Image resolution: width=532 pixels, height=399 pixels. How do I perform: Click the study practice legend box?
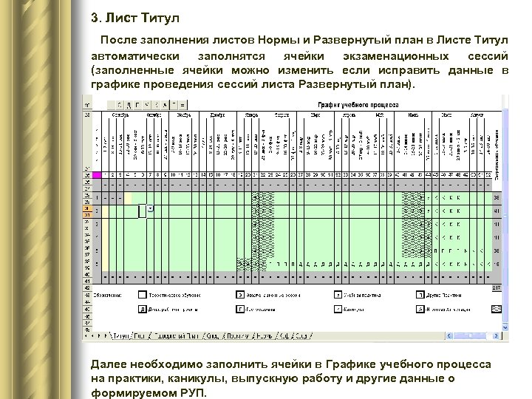coord(338,295)
